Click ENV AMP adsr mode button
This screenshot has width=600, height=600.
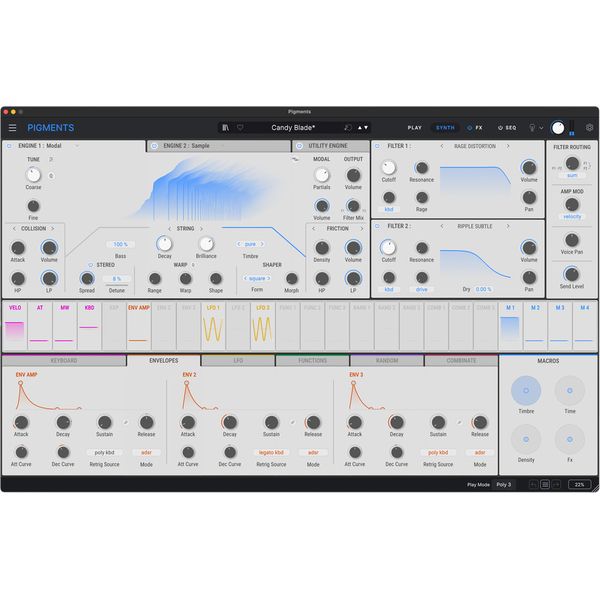(x=146, y=452)
